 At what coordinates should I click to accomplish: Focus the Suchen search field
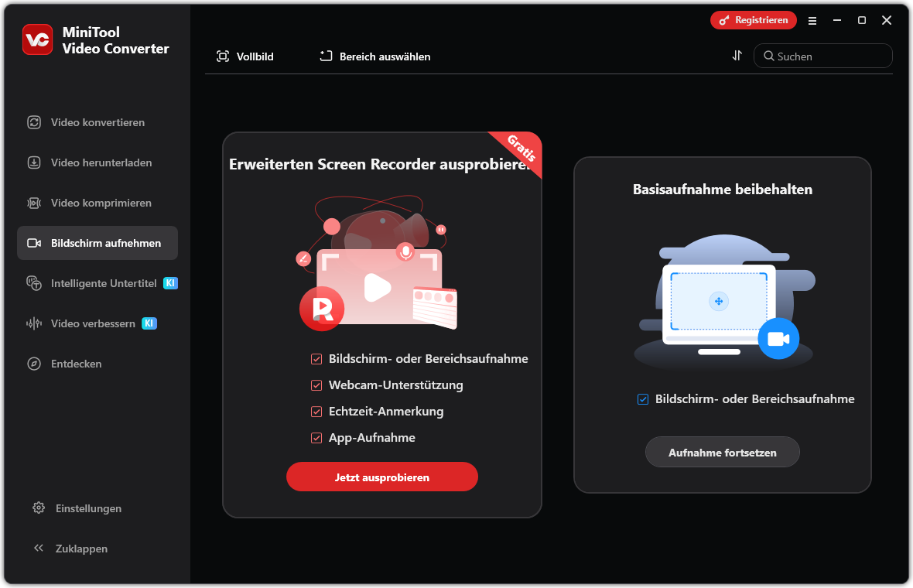point(822,56)
